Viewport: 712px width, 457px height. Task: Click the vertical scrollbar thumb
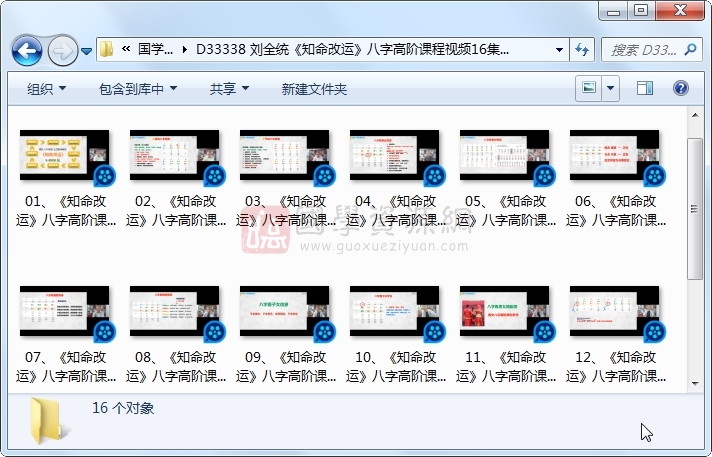point(695,209)
